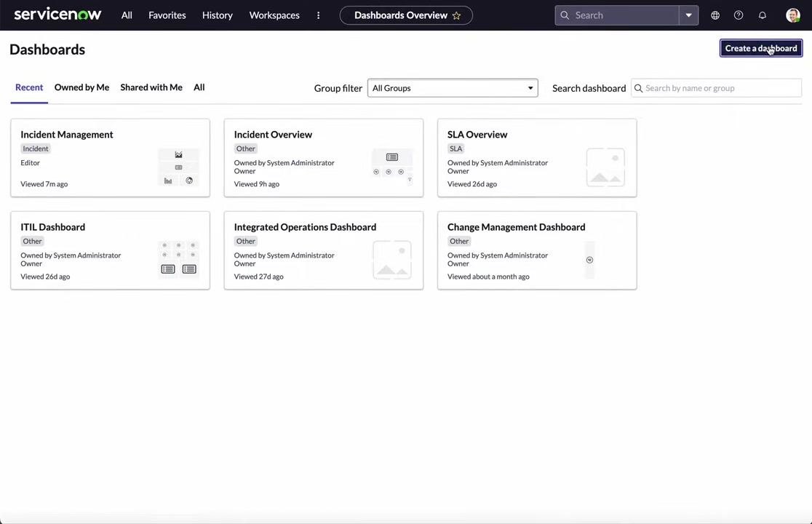The image size is (812, 524).
Task: Open the more options vertical dots menu
Action: (318, 15)
